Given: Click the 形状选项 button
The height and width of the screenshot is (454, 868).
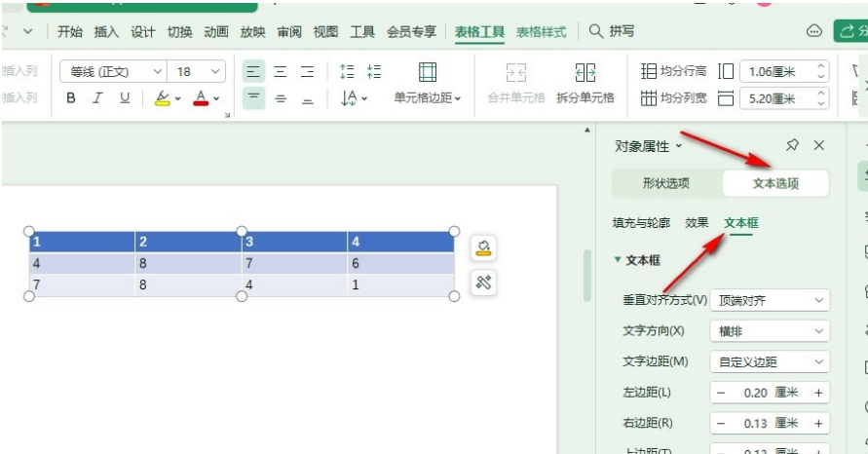Looking at the screenshot, I should coord(666,183).
